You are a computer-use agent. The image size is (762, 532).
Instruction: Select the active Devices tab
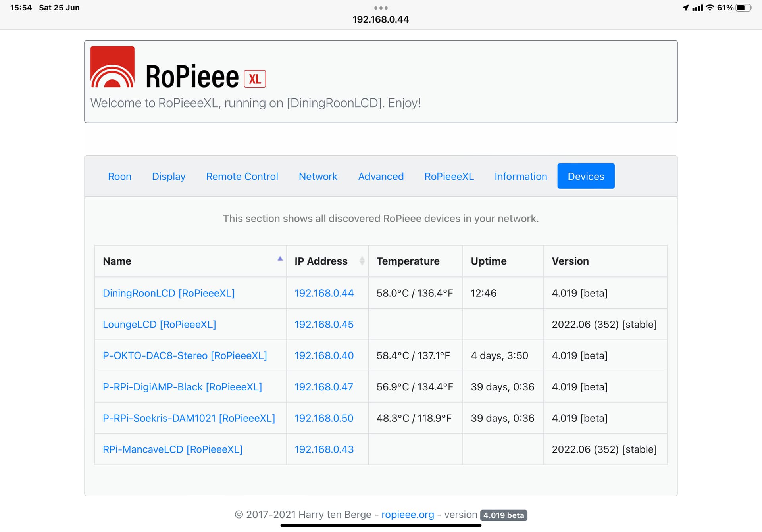pyautogui.click(x=586, y=176)
